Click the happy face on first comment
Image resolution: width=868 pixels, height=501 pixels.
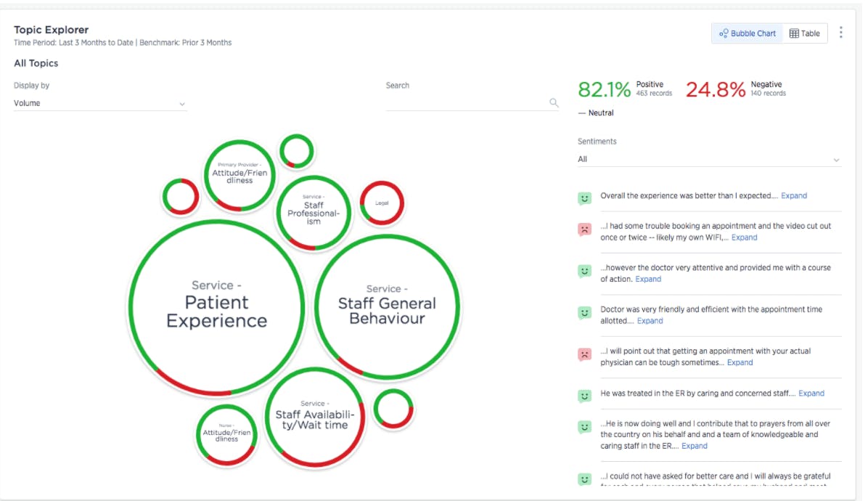[584, 198]
